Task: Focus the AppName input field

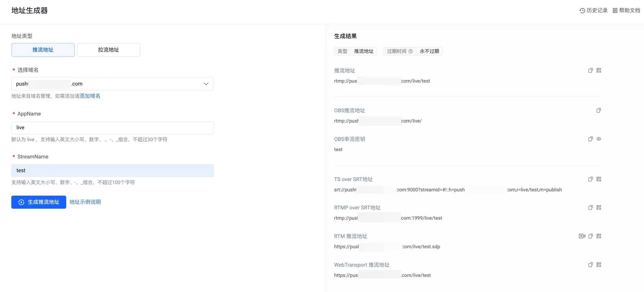Action: 113,128
